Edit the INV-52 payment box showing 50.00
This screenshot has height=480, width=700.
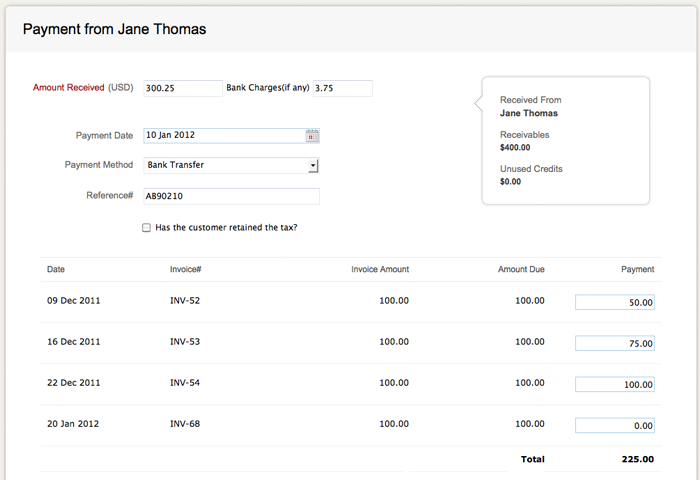click(x=615, y=302)
